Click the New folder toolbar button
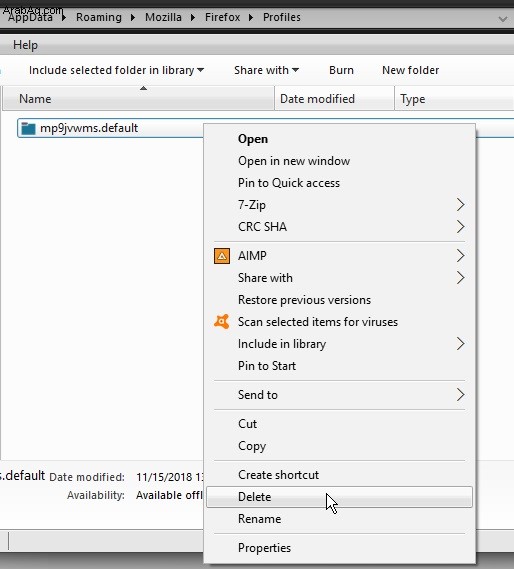Screen dimensions: 514x569 point(411,70)
